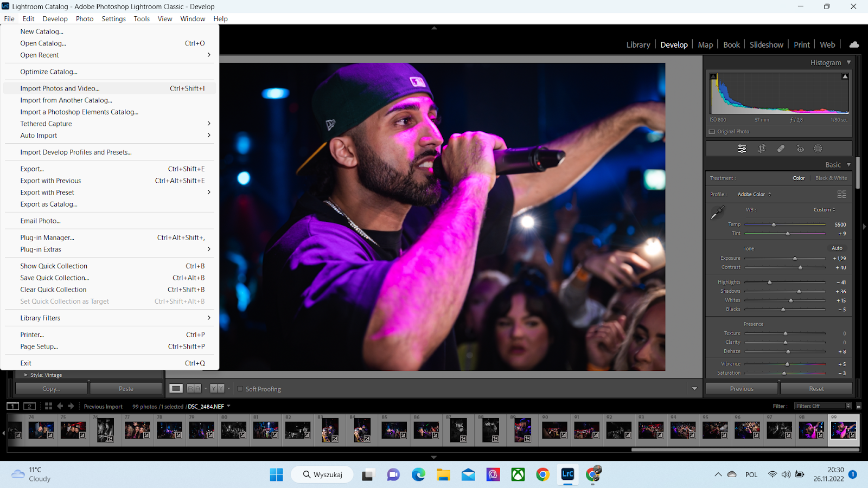Open the Masking tool

818,149
